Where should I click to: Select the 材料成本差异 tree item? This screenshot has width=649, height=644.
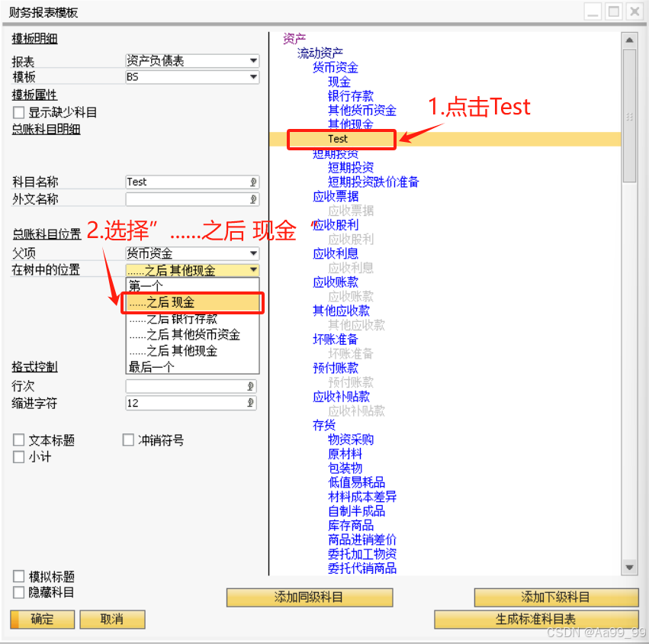362,497
